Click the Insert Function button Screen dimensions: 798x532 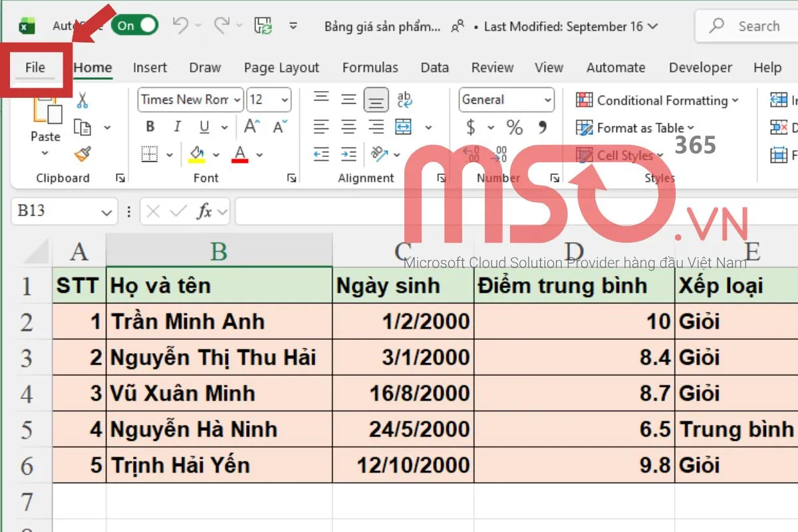pyautogui.click(x=205, y=211)
